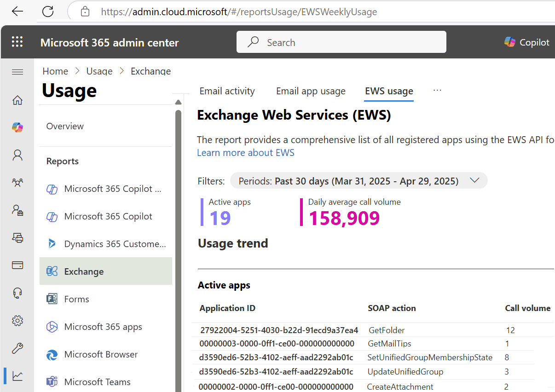Viewport: 555px width, 392px height.
Task: Click the Reports section label in sidebar
Action: pos(63,161)
